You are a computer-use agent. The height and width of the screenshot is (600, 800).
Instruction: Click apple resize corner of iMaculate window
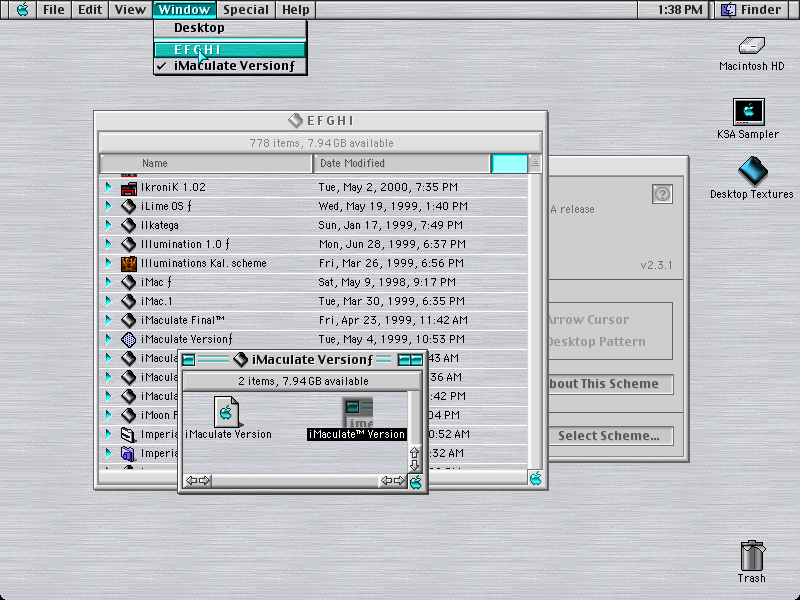pyautogui.click(x=415, y=481)
